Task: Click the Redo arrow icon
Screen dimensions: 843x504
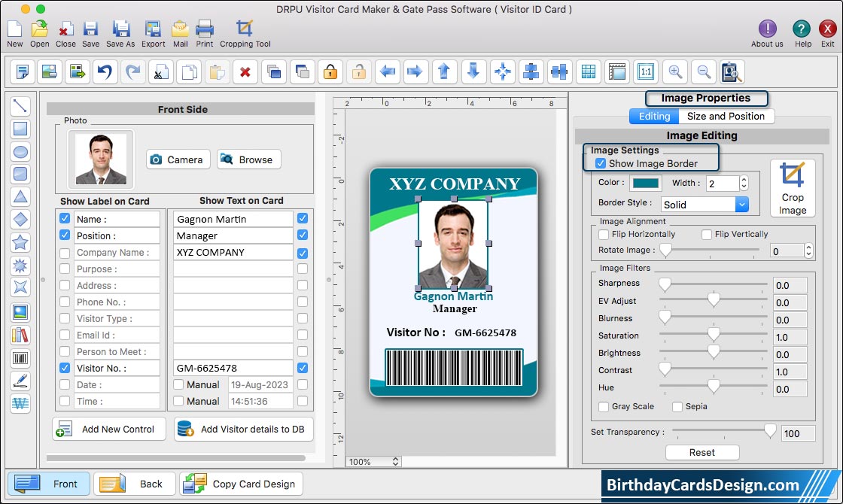Action: 133,71
